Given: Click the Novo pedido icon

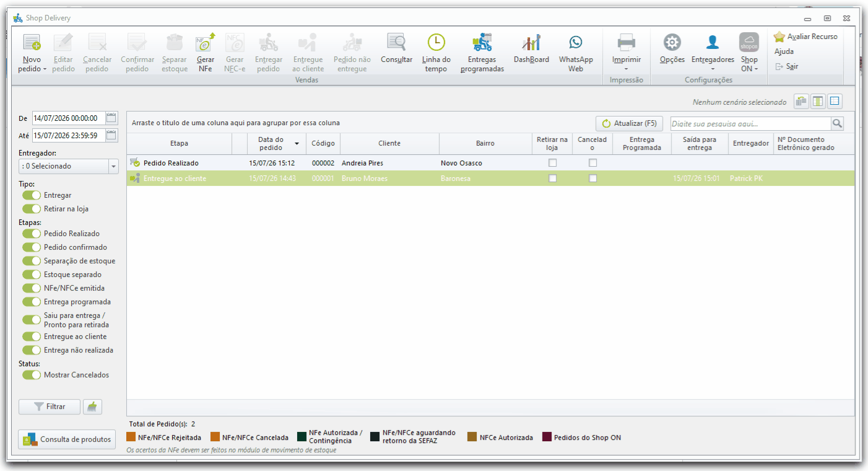Looking at the screenshot, I should (32, 42).
